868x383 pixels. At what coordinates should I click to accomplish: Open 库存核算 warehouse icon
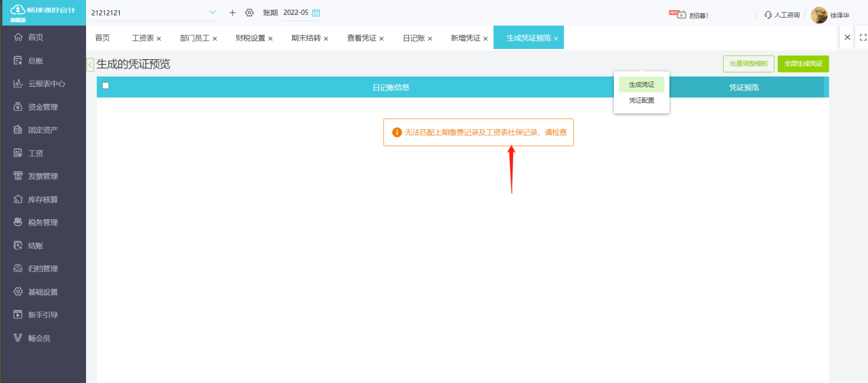click(x=18, y=199)
